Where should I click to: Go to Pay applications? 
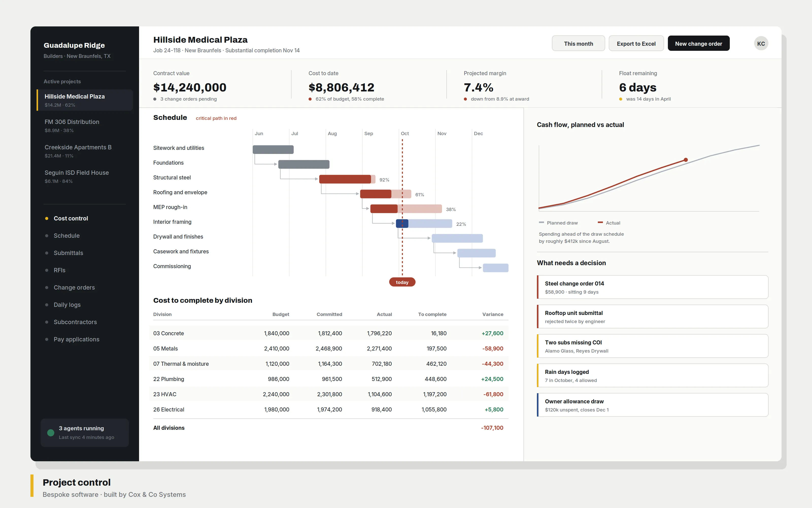pyautogui.click(x=76, y=339)
